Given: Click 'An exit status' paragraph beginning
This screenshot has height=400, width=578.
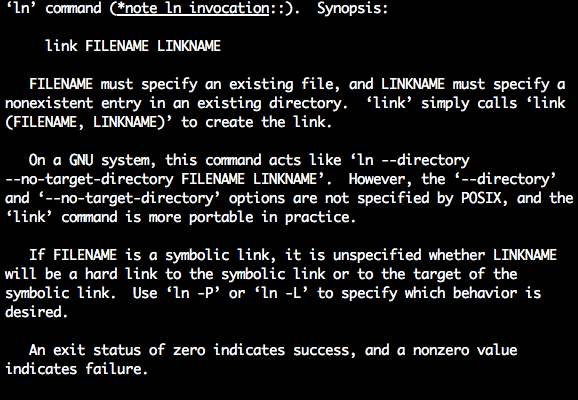Looking at the screenshot, I should [x=85, y=350].
